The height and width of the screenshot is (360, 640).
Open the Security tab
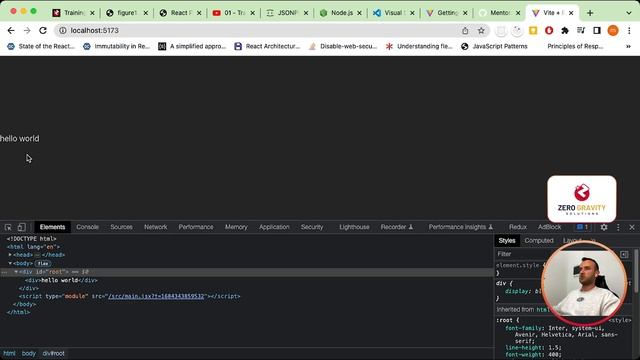point(312,227)
